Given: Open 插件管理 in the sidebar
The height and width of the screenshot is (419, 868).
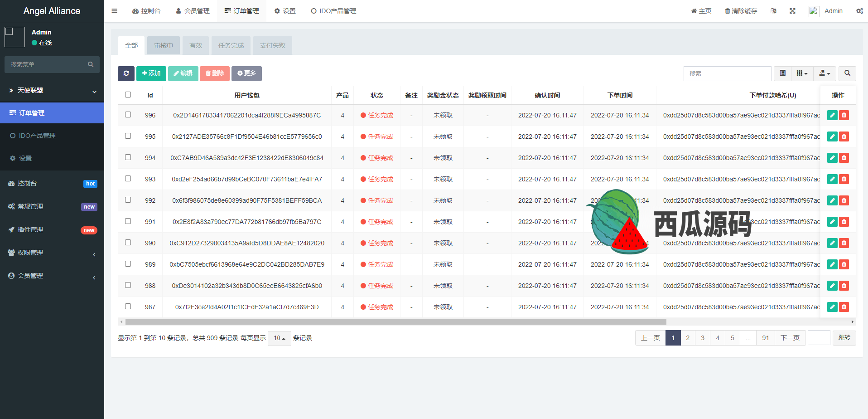Looking at the screenshot, I should pos(52,229).
